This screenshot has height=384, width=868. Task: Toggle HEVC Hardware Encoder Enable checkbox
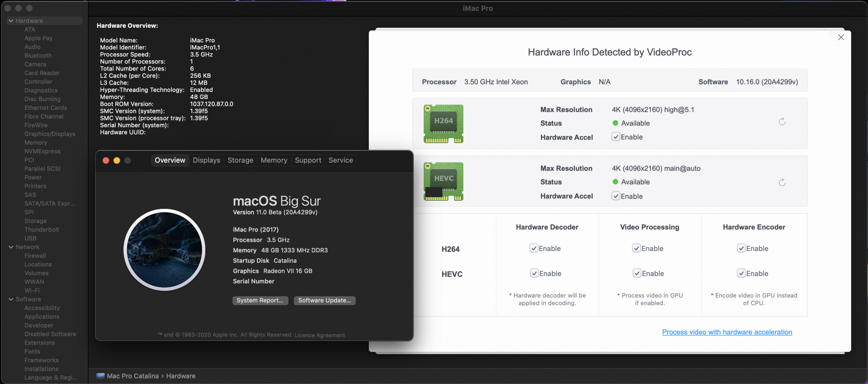(x=741, y=273)
